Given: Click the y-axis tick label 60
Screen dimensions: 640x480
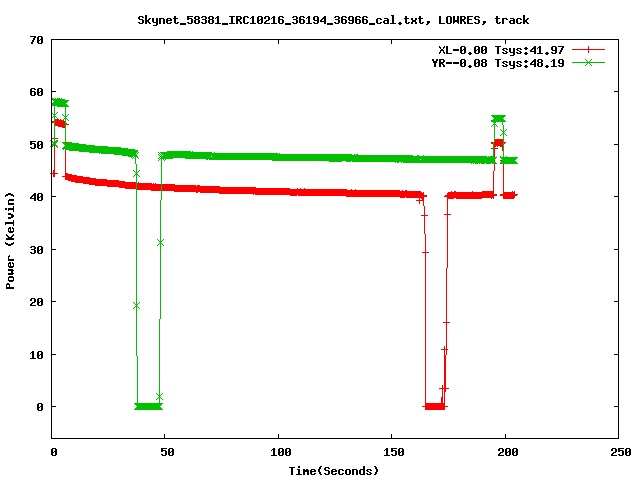Looking at the screenshot, I should (36, 92).
